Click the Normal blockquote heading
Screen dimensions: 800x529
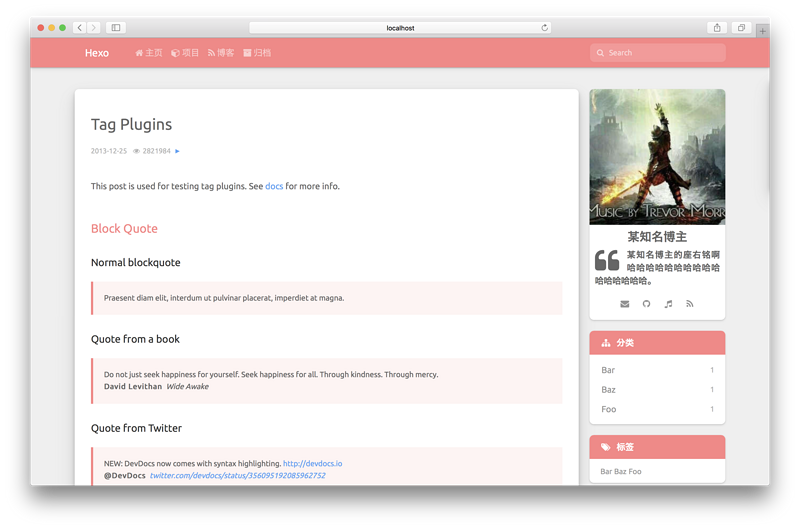(x=136, y=262)
